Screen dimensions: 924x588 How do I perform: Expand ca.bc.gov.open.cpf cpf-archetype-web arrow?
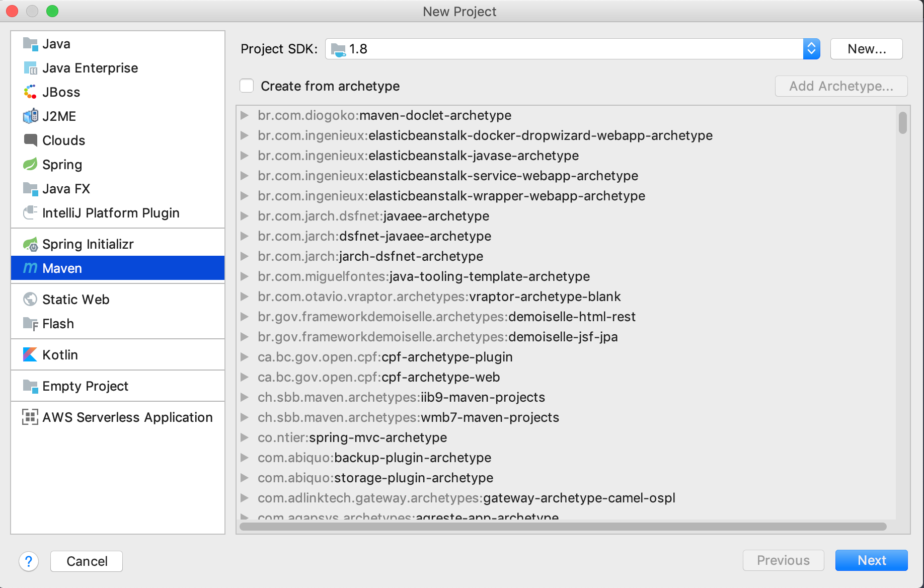(x=245, y=377)
